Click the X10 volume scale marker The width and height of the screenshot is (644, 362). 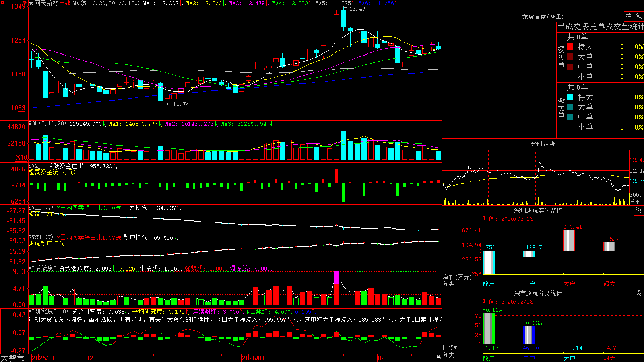pos(21,157)
